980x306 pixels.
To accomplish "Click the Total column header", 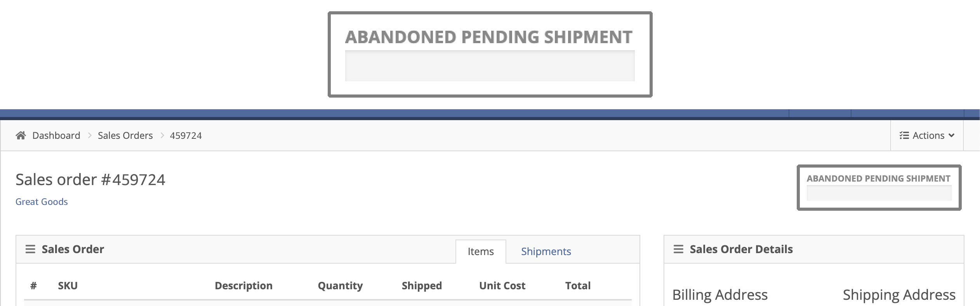I will pyautogui.click(x=578, y=286).
